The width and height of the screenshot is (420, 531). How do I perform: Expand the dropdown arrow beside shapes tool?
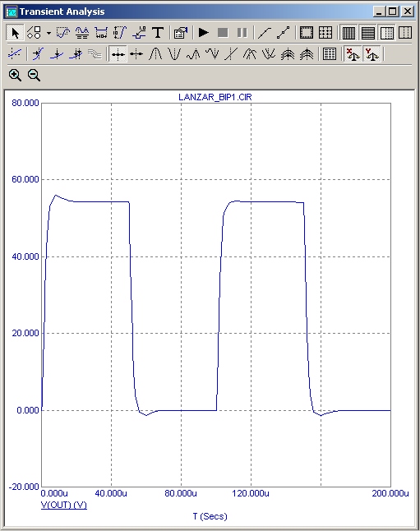tap(48, 33)
